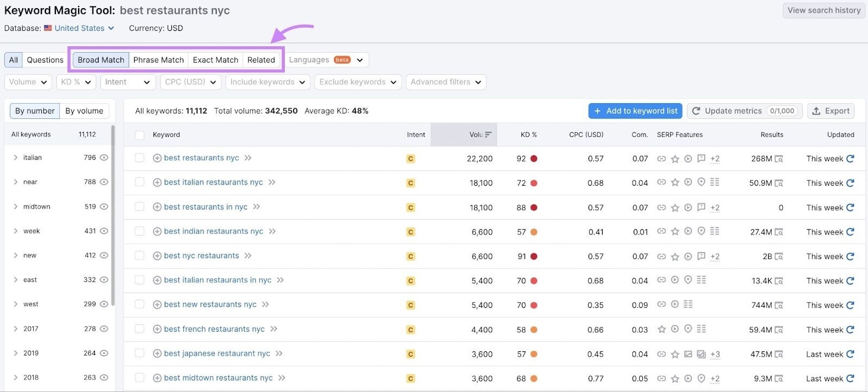Open the CPC (USD) filter dropdown

point(190,82)
